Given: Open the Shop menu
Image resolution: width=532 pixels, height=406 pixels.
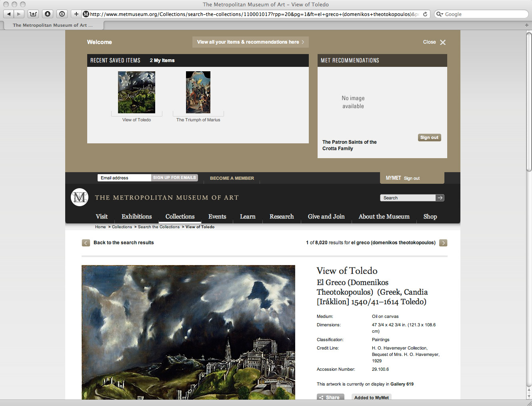Looking at the screenshot, I should point(430,217).
